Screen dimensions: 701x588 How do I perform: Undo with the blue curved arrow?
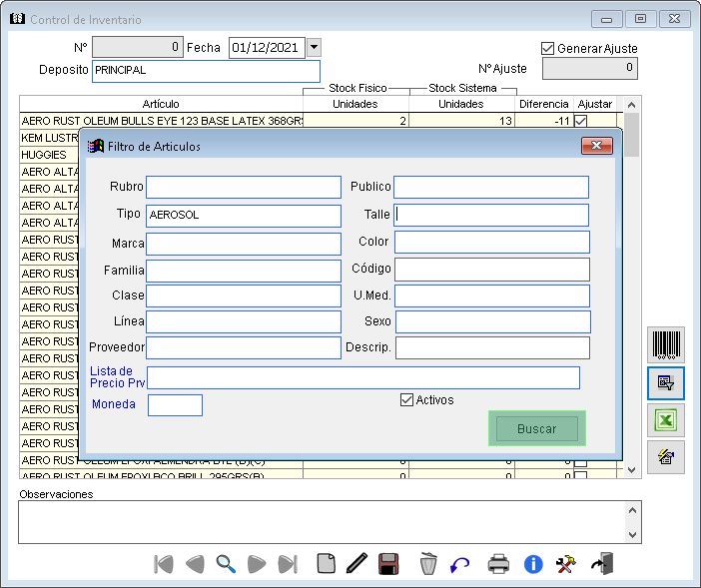click(x=460, y=565)
